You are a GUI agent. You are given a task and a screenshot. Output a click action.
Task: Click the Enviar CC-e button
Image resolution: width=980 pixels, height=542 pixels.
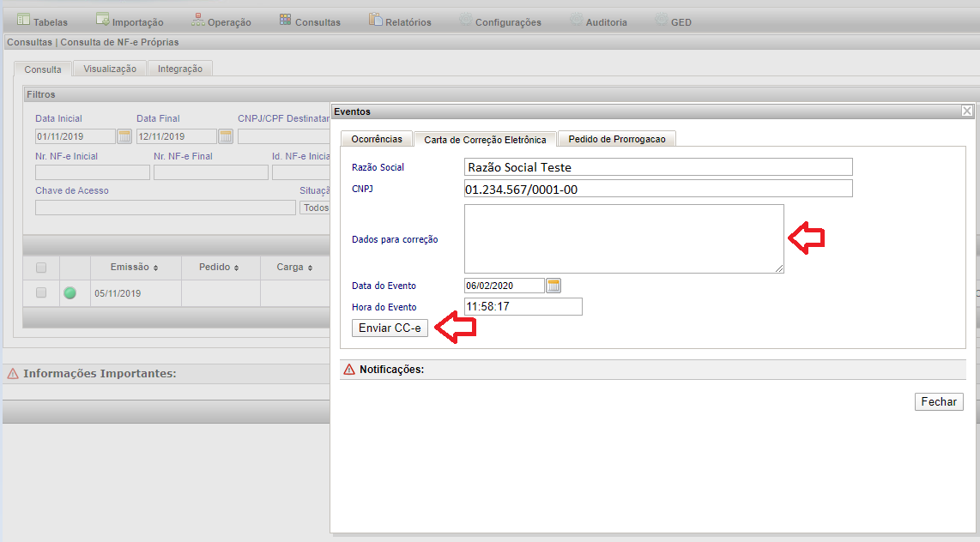click(x=390, y=328)
